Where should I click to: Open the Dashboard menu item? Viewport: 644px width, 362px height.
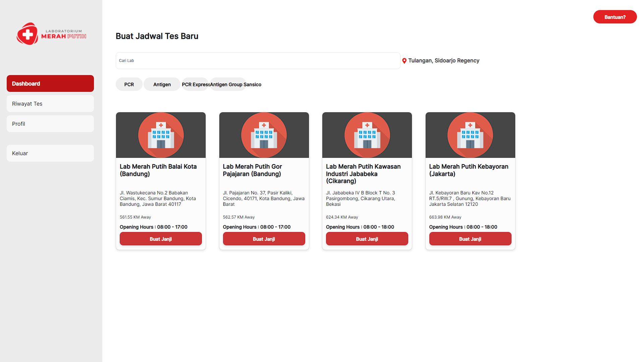pyautogui.click(x=50, y=83)
